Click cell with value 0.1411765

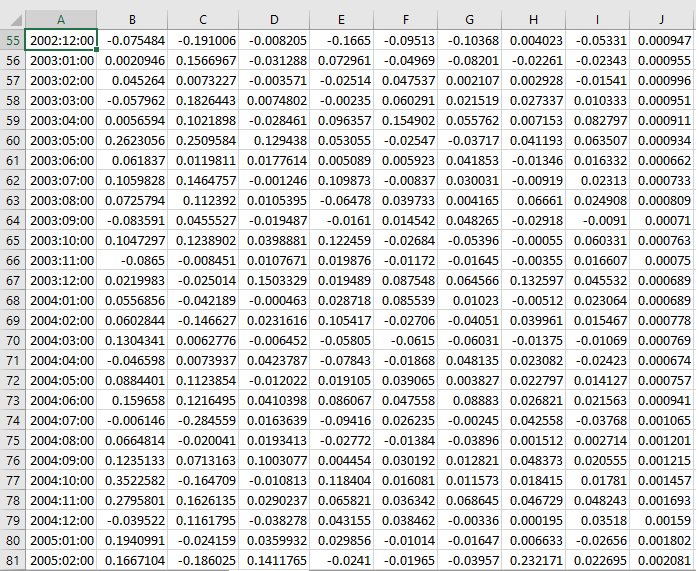point(274,560)
